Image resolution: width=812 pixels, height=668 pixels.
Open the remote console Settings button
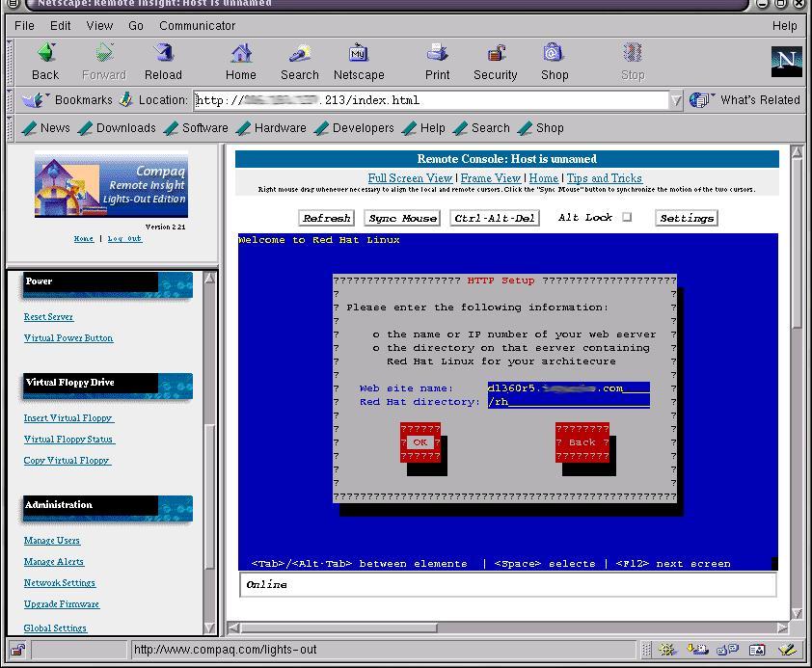click(x=686, y=218)
